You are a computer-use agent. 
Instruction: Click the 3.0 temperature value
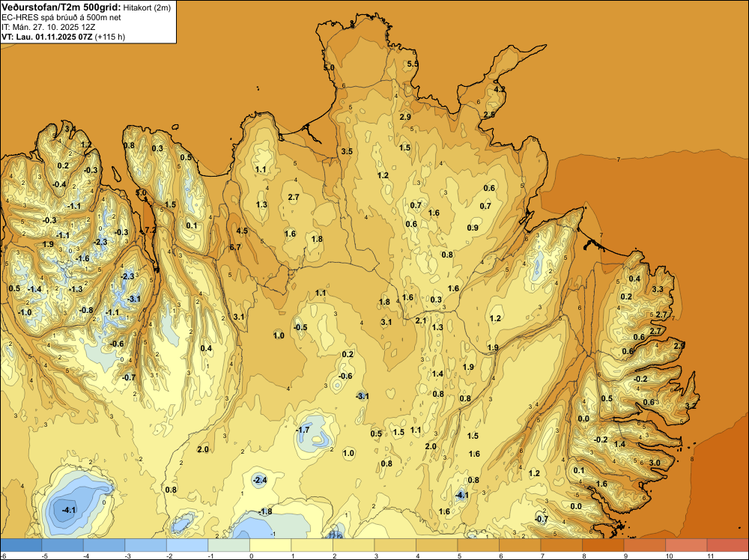(655, 463)
